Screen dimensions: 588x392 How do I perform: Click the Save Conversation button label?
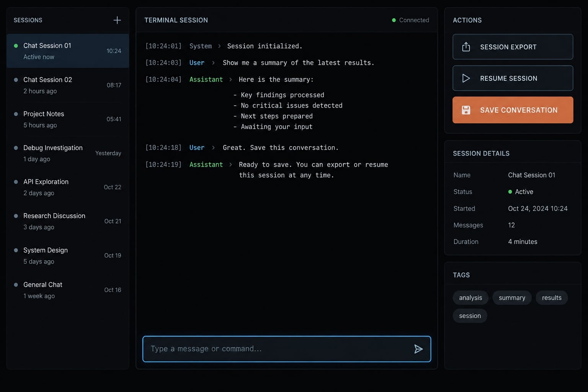pyautogui.click(x=519, y=110)
